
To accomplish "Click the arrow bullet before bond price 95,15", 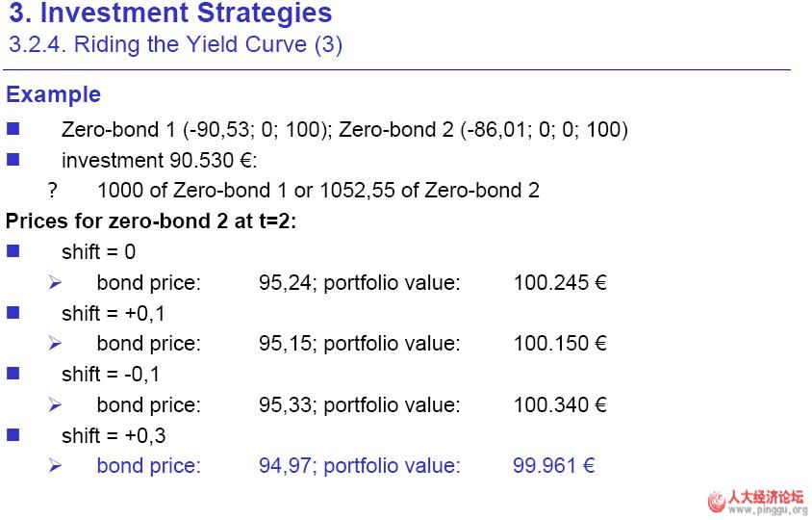I will point(55,344).
